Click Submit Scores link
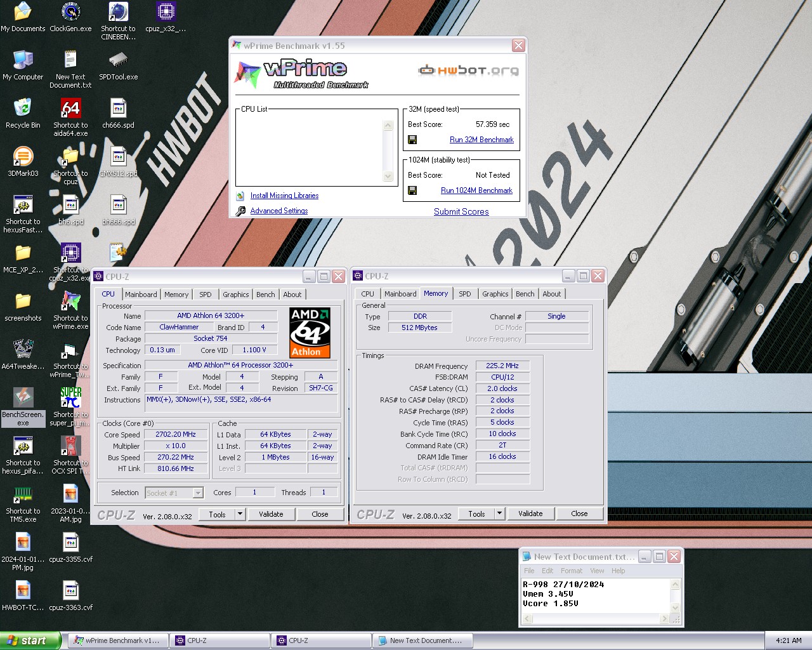This screenshot has height=650, width=812. [461, 211]
